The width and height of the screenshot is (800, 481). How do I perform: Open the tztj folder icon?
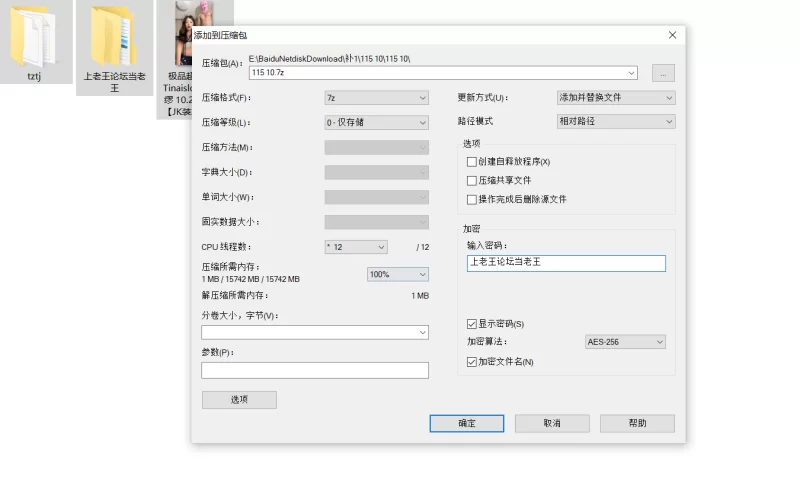pyautogui.click(x=35, y=38)
